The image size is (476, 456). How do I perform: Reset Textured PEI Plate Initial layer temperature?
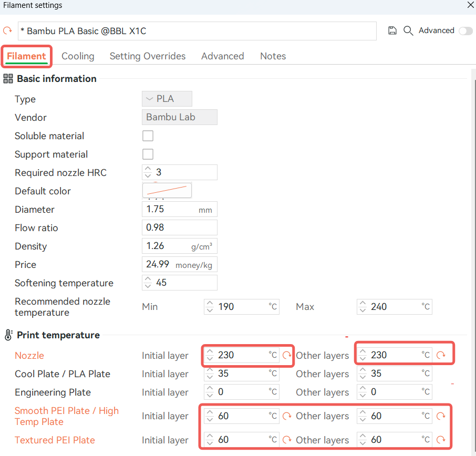tap(287, 440)
